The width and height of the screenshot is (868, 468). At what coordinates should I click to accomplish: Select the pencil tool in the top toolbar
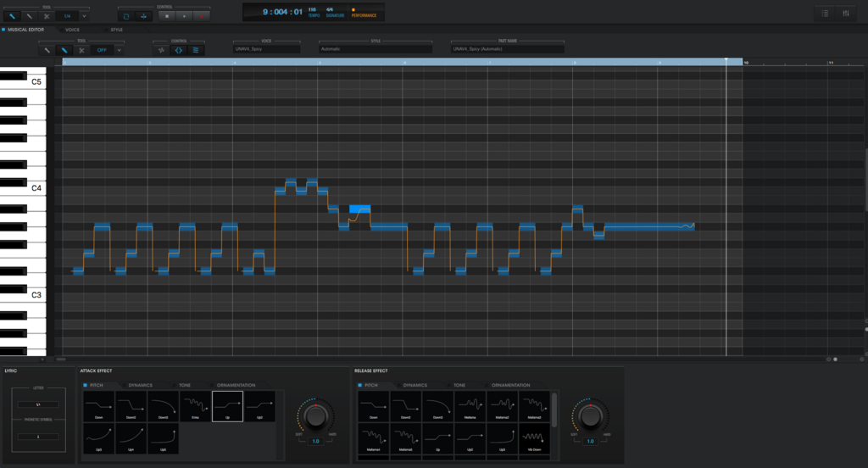12,16
